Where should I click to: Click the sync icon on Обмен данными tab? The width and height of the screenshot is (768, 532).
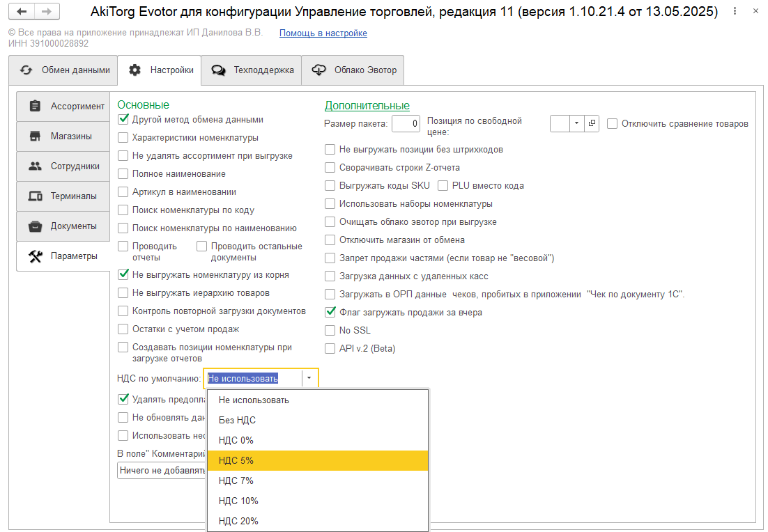click(x=26, y=70)
